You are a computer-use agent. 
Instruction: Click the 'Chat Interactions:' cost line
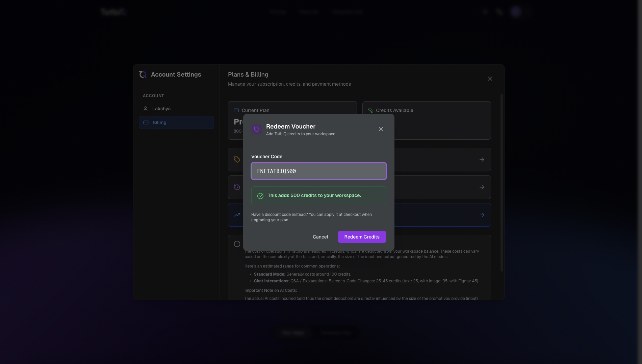tap(366, 281)
